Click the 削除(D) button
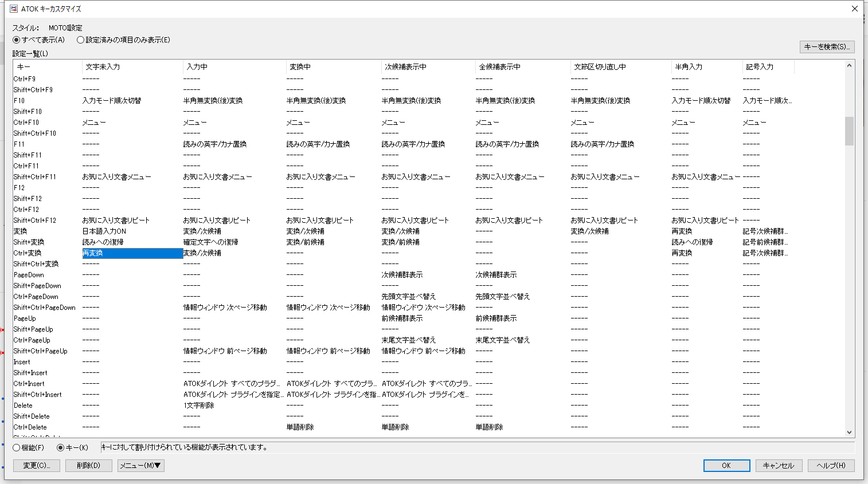This screenshot has height=484, width=868. click(x=88, y=466)
